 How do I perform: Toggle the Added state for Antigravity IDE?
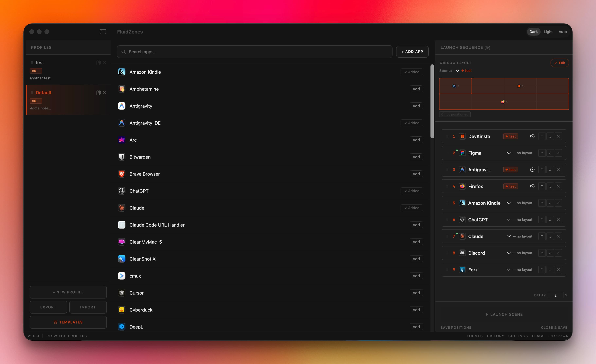pos(412,123)
